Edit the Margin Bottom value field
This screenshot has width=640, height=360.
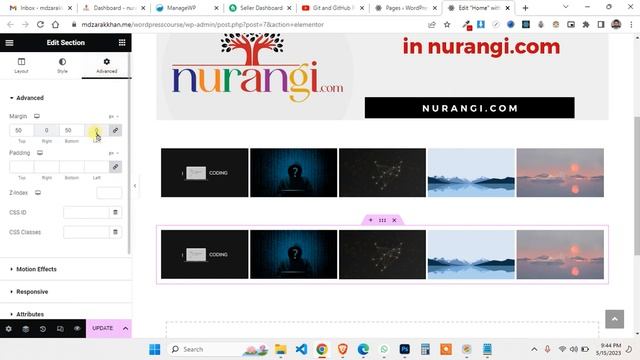point(71,130)
